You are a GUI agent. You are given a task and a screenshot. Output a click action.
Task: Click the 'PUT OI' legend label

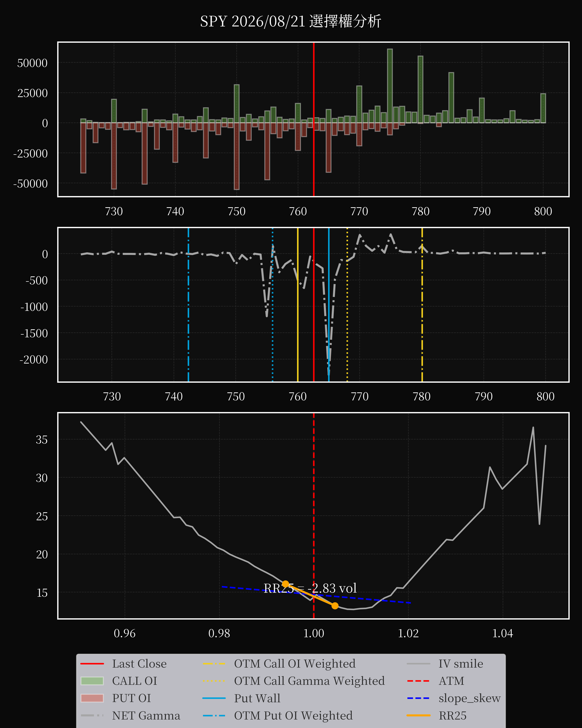132,698
